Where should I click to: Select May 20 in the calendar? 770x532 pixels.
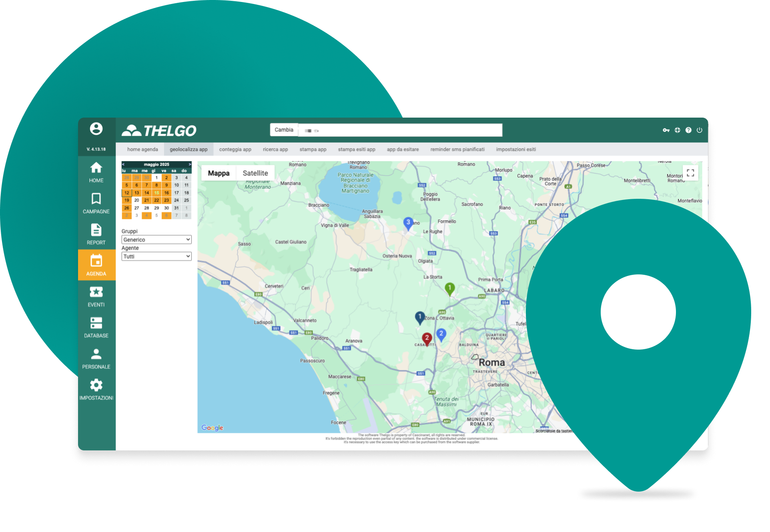136,200
